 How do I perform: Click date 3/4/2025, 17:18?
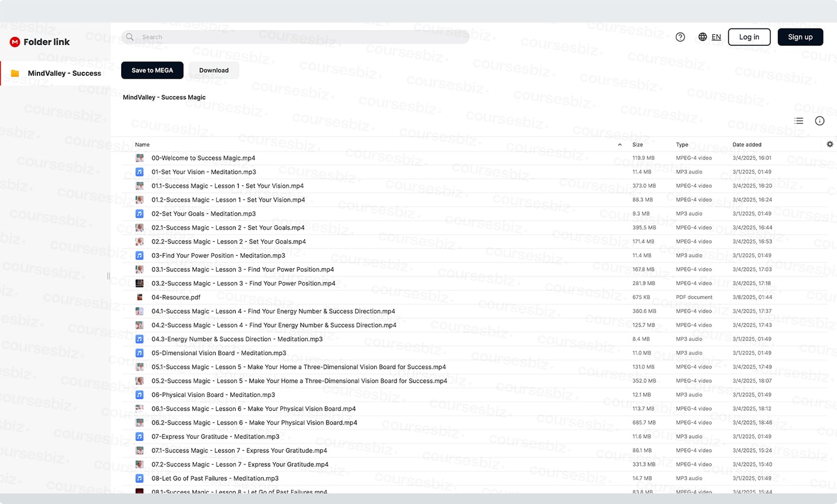click(752, 283)
